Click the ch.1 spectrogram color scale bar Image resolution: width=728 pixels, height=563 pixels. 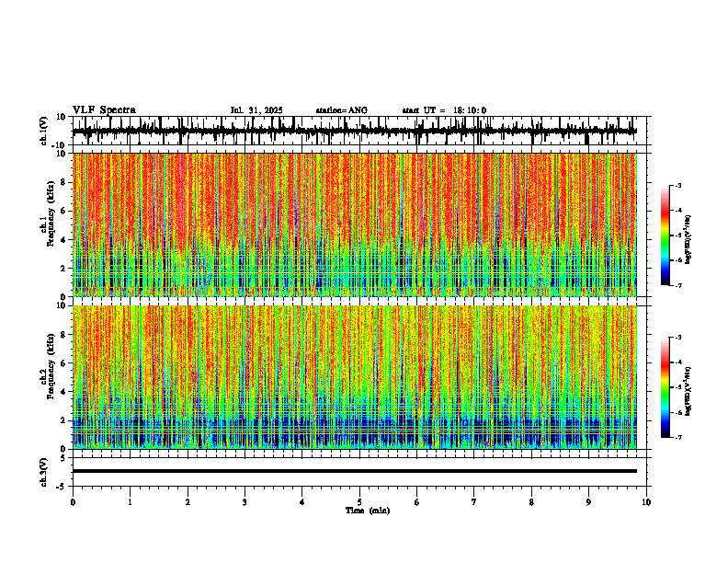(665, 236)
